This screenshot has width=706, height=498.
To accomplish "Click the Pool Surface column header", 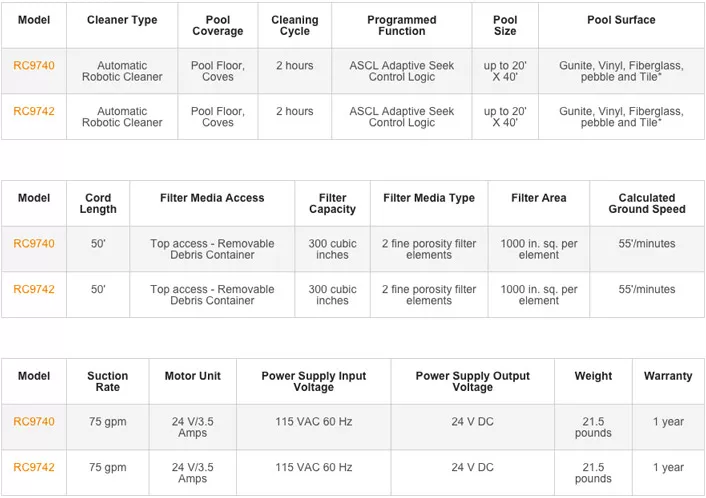I will [621, 20].
